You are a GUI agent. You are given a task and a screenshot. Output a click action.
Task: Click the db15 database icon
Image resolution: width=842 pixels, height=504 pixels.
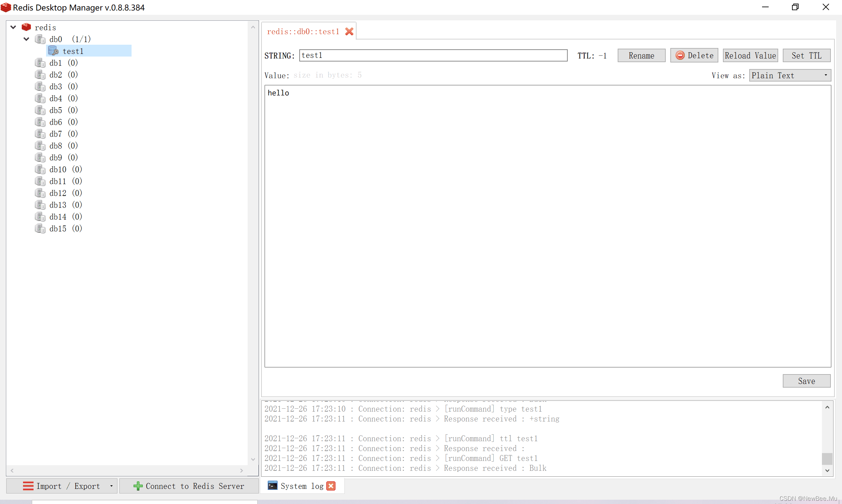click(x=40, y=228)
